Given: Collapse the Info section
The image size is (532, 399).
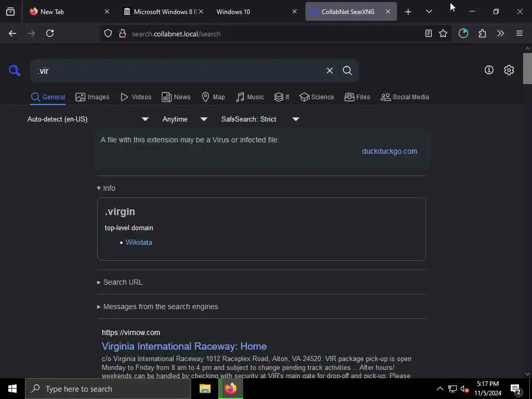Looking at the screenshot, I should pyautogui.click(x=106, y=188).
